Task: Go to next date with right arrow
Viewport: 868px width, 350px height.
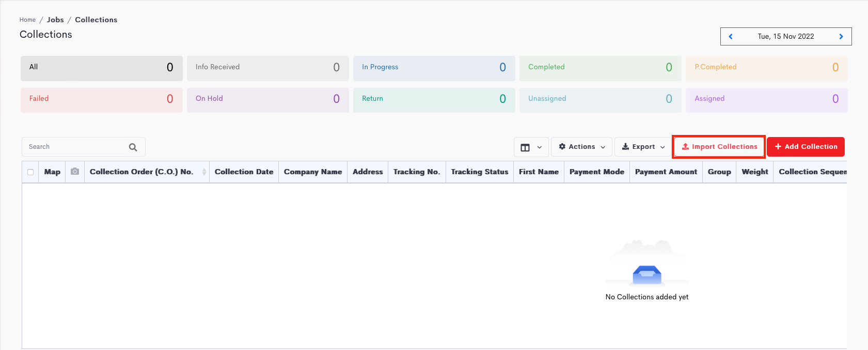Action: click(x=841, y=37)
